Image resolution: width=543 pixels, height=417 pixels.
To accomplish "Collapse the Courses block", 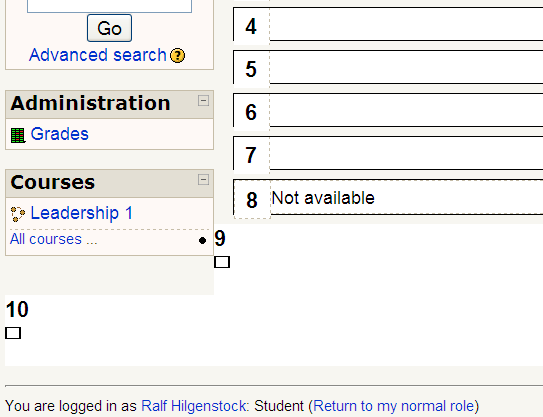I will point(203,180).
